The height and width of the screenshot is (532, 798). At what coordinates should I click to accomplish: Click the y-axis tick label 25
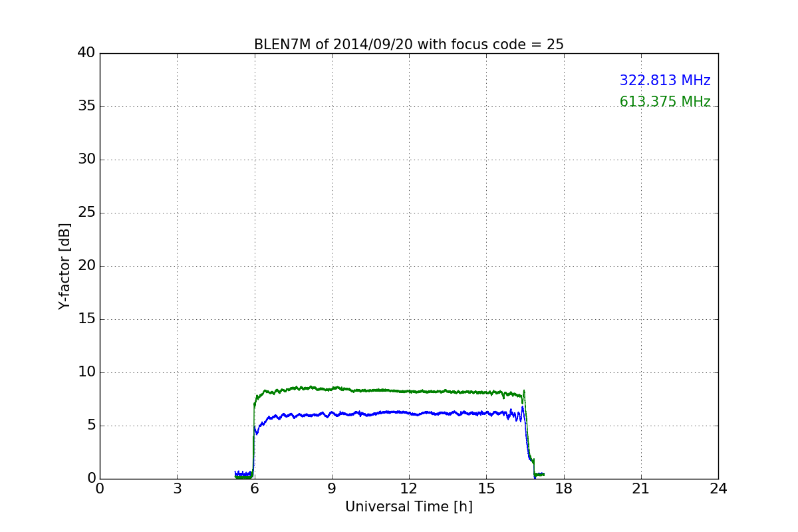tap(86, 213)
